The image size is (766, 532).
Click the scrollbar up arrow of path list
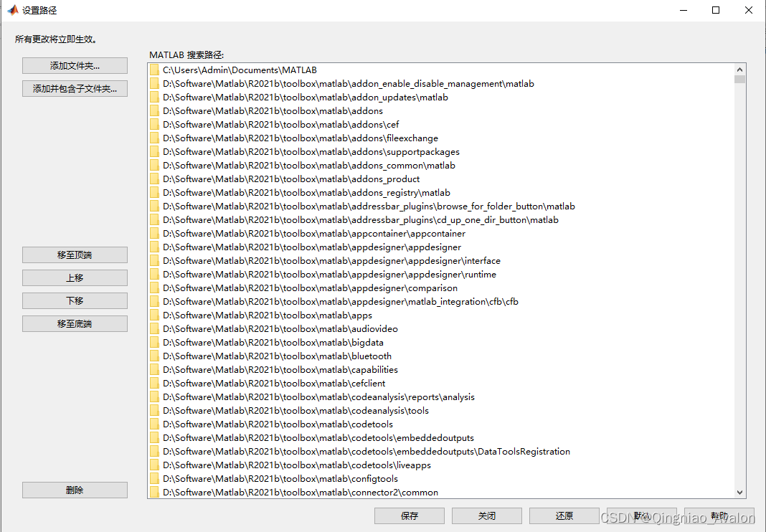point(739,70)
